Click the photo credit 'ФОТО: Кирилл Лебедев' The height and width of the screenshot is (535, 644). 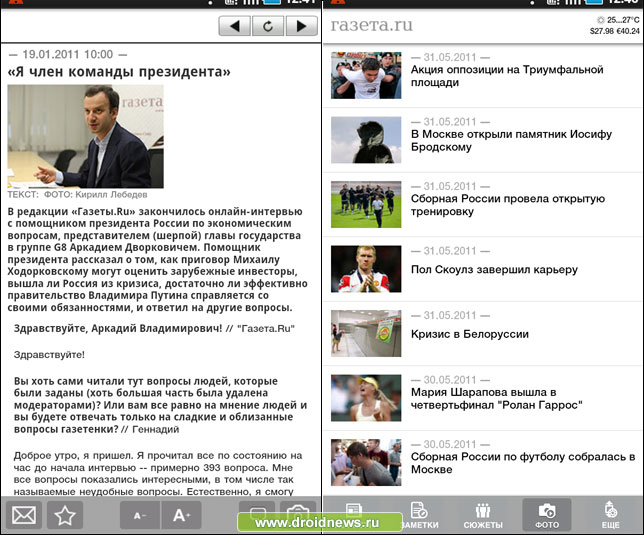point(95,195)
